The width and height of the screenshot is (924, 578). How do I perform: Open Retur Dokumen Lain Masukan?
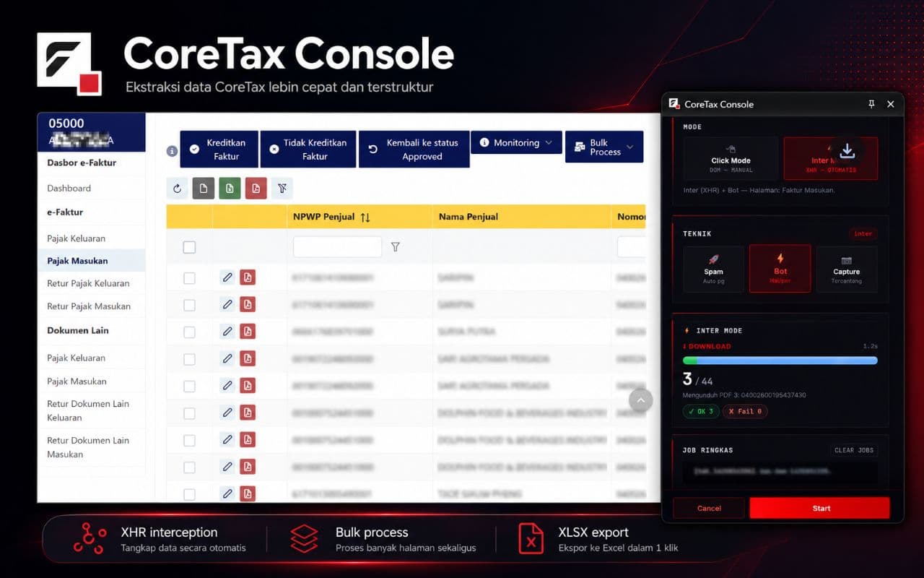click(88, 447)
